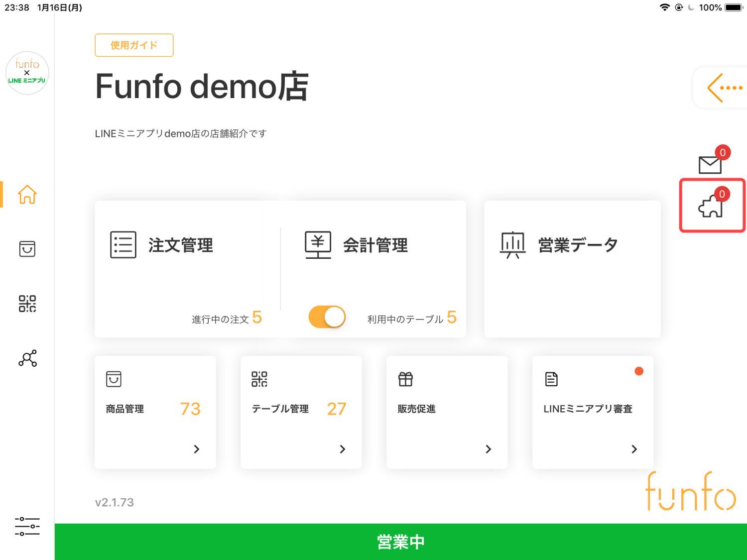This screenshot has width=747, height=560.
Task: Open the 使用ガイド button
Action: [134, 45]
